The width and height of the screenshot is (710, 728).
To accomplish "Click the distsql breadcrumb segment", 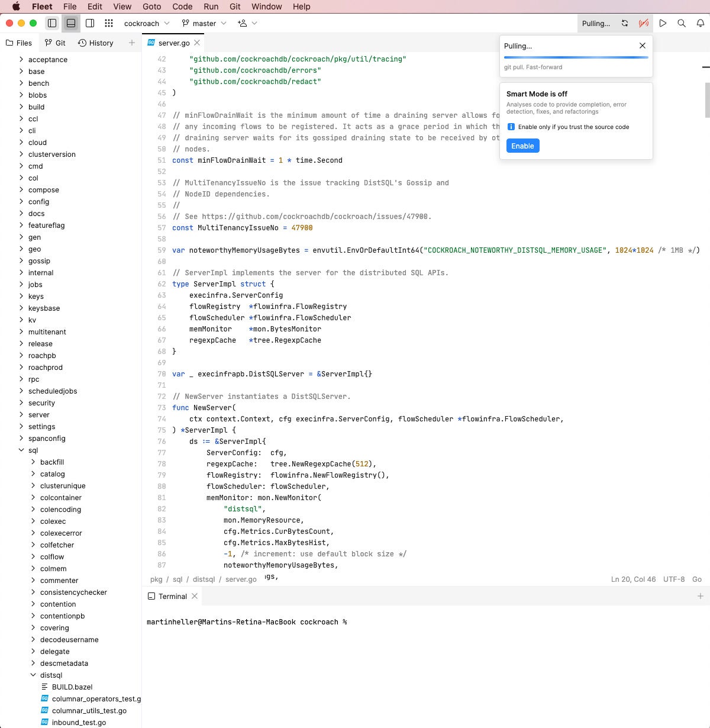I will click(204, 579).
